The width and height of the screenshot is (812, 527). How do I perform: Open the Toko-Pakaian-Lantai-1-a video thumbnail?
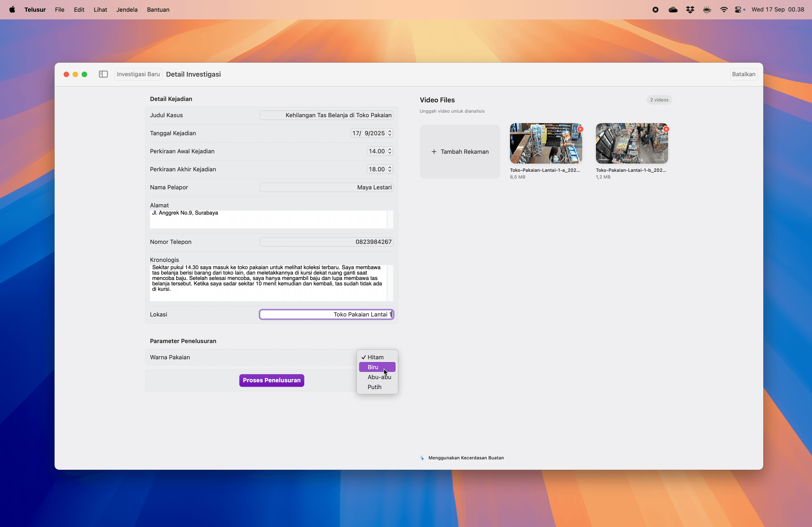[x=546, y=143]
